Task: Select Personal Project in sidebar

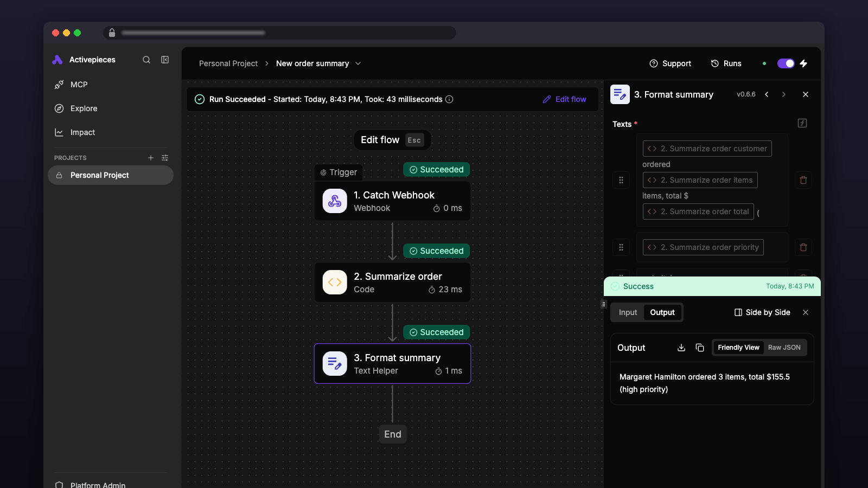Action: click(x=111, y=175)
